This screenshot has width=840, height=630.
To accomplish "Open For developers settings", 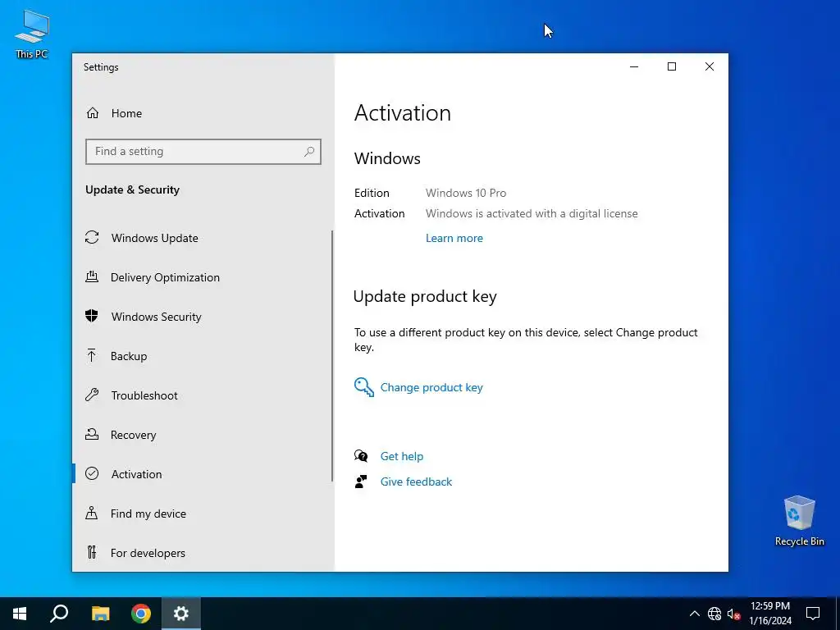I will tap(148, 553).
